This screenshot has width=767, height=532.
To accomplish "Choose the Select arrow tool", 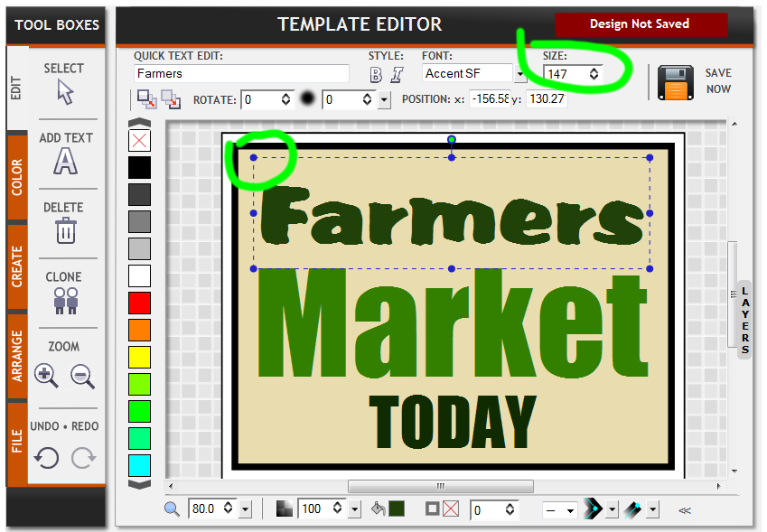I will click(x=64, y=91).
